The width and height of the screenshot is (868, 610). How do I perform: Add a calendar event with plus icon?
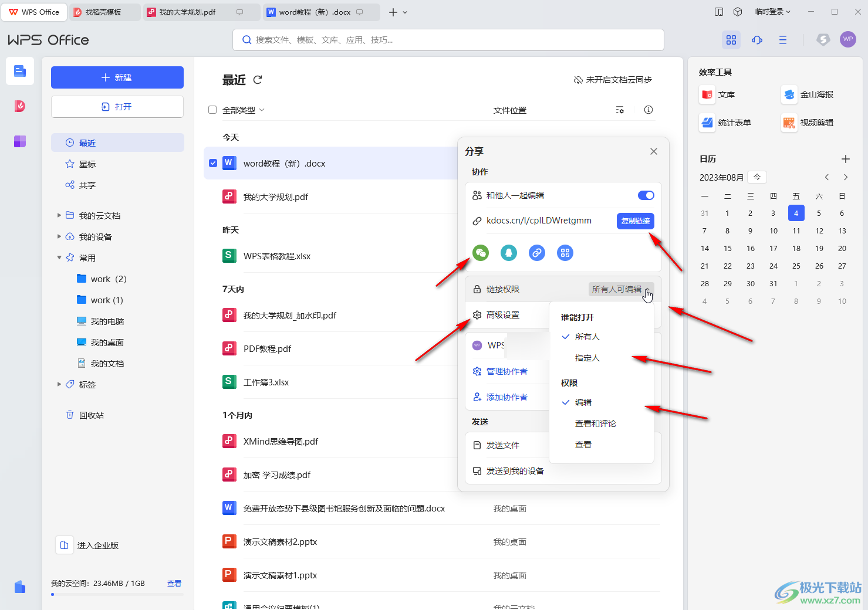(846, 159)
